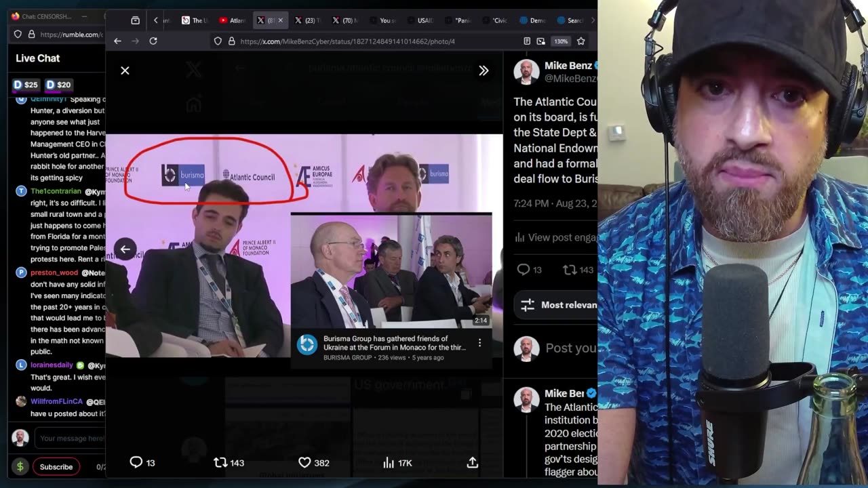Click the Post your reply field
The image size is (868, 488).
[x=571, y=348]
